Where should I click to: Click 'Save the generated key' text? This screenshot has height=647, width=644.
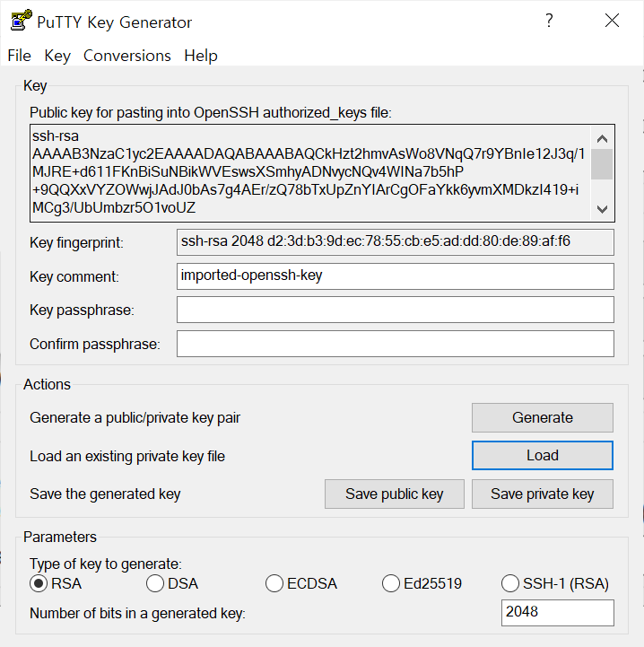[105, 494]
